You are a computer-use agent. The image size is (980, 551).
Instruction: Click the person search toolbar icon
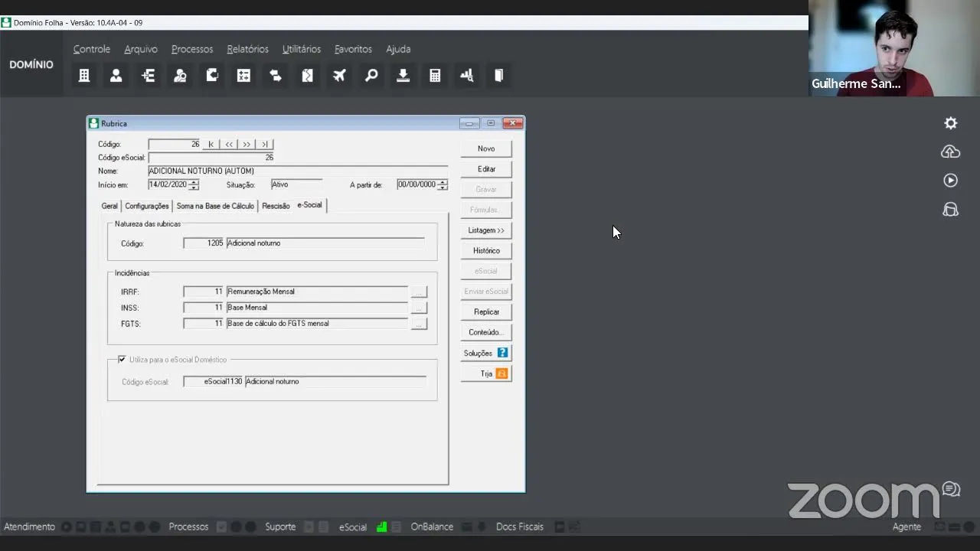(180, 76)
